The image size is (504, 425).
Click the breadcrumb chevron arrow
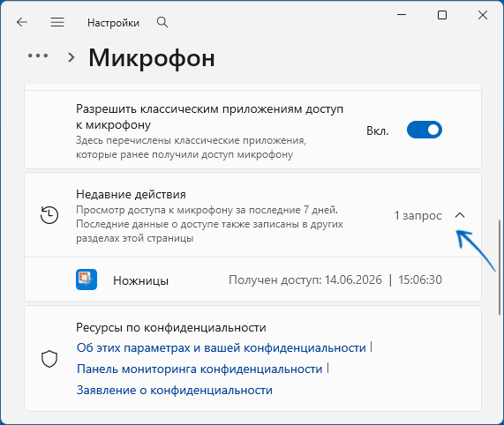pyautogui.click(x=71, y=57)
